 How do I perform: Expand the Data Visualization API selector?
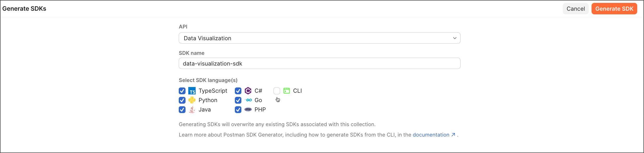pos(313,38)
